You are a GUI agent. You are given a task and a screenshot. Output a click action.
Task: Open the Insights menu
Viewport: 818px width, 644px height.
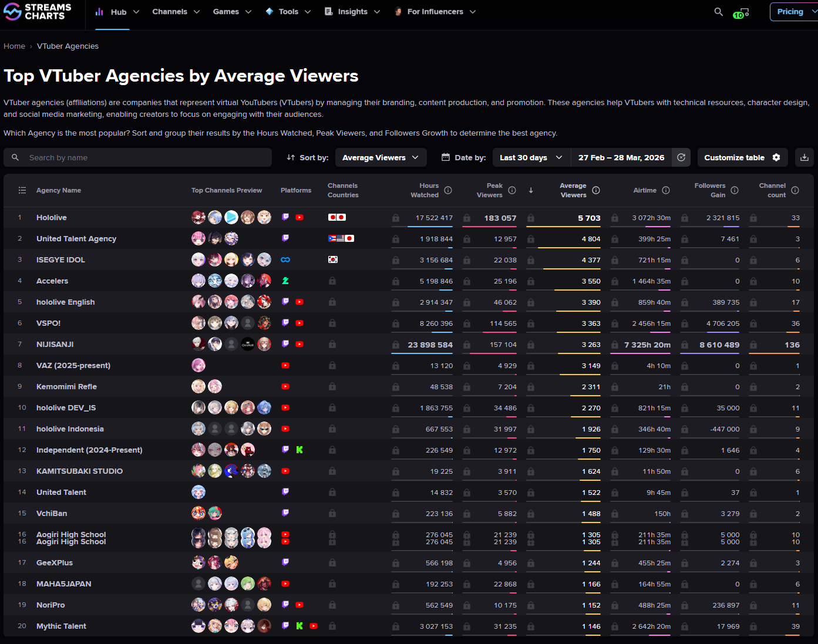coord(352,12)
